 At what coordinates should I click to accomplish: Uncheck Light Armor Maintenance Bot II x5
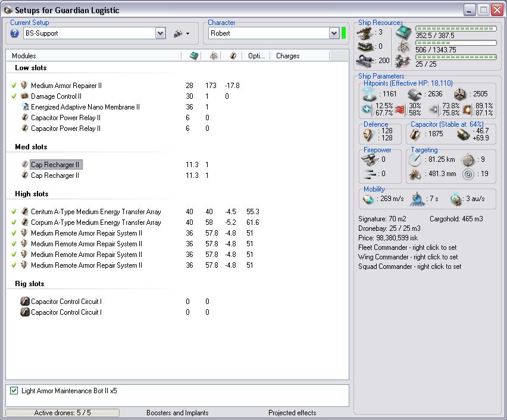[14, 390]
